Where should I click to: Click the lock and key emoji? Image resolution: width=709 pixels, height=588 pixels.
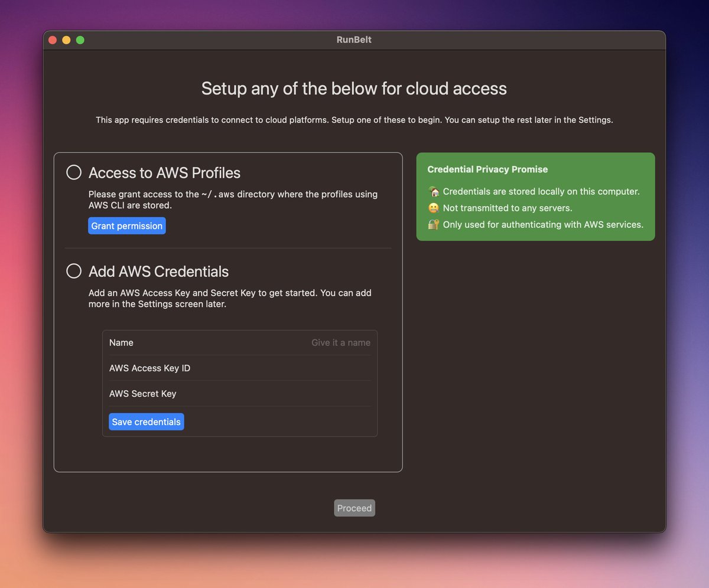(434, 224)
